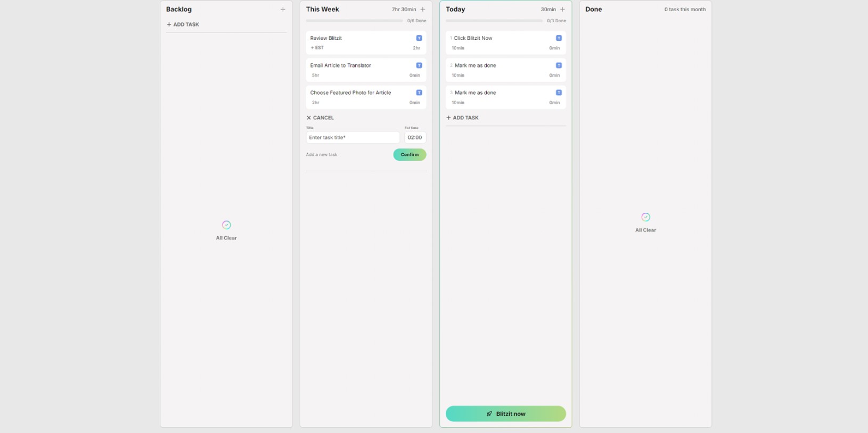Open the Choose Featured Photo for Article task

(350, 93)
